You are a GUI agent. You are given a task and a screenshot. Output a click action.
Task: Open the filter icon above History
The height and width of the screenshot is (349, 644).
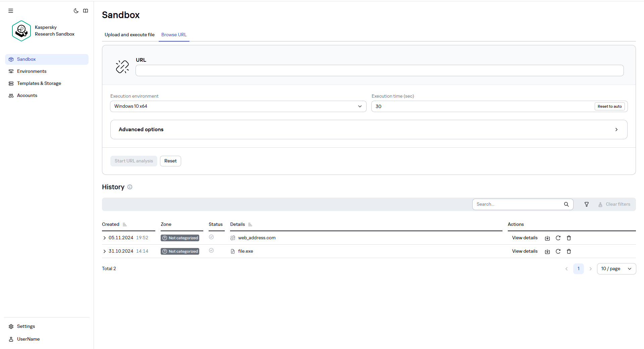coord(586,204)
